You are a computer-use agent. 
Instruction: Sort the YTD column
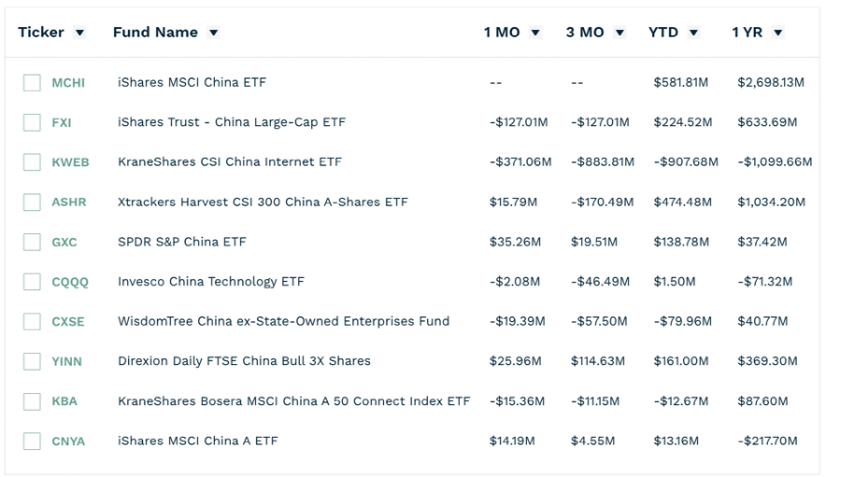(693, 33)
